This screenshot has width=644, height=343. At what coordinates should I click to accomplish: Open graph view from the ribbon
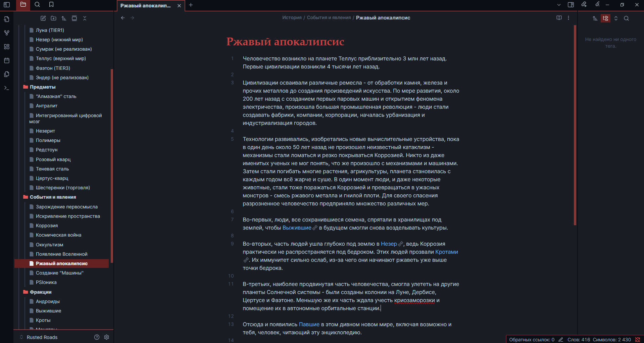7,33
